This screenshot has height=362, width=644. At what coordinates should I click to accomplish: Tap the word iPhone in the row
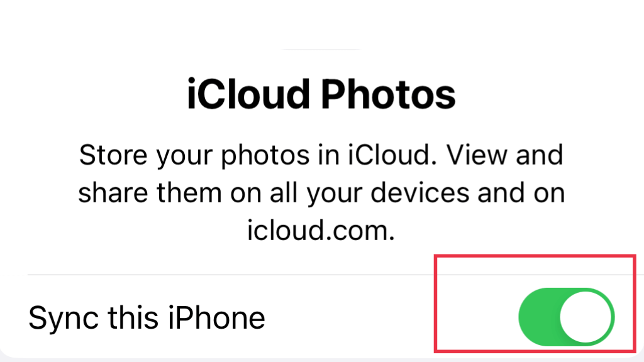tap(216, 317)
